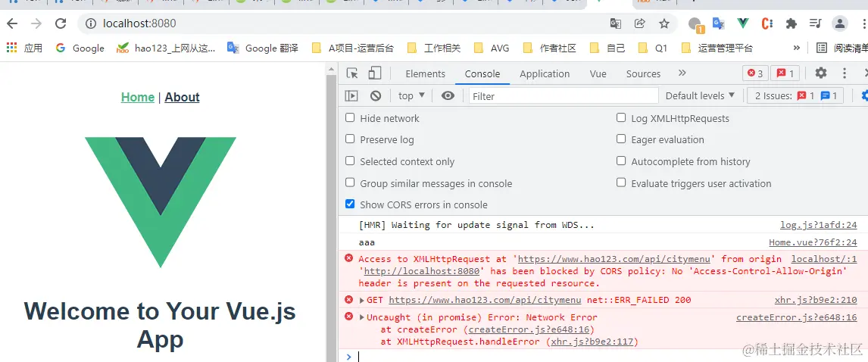The width and height of the screenshot is (868, 362).
Task: Enable Autocomplete from history
Action: pyautogui.click(x=621, y=161)
